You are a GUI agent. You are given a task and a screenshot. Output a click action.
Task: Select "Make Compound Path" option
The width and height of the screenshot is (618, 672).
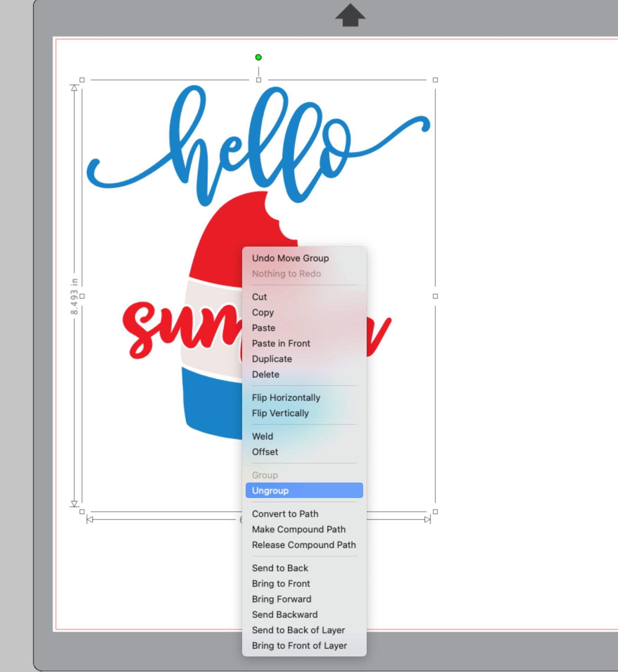(x=298, y=529)
